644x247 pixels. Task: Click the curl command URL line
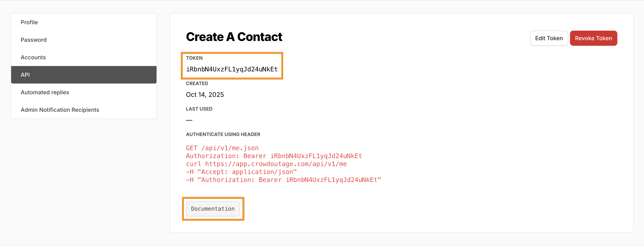pyautogui.click(x=266, y=164)
